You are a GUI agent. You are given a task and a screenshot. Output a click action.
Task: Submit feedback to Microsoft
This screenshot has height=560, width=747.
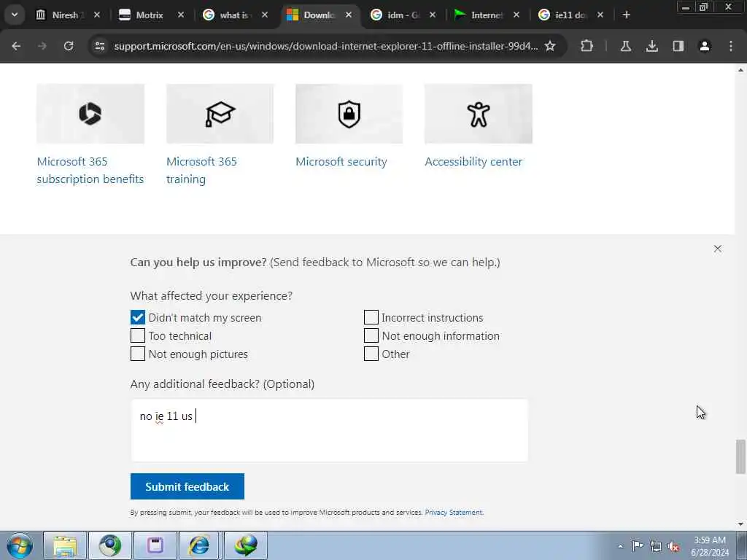click(x=187, y=486)
